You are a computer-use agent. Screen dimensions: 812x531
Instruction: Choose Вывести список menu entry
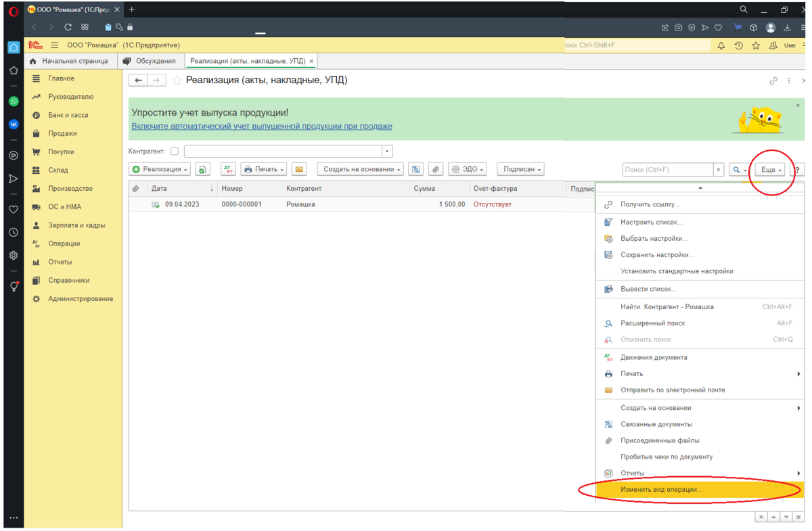click(700, 289)
